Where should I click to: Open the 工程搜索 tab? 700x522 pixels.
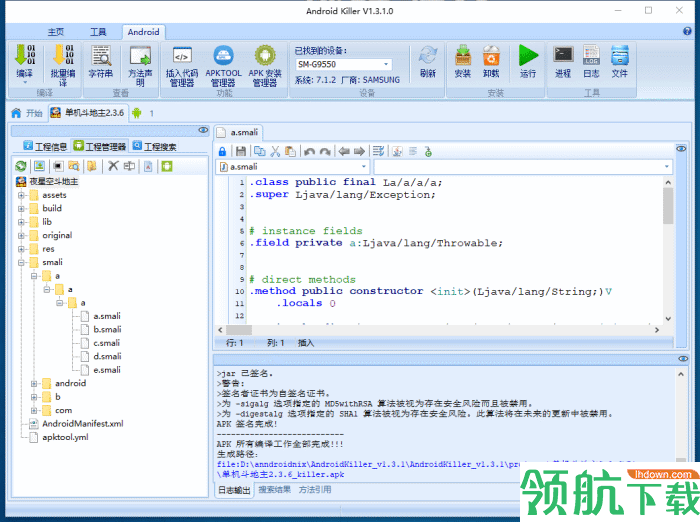pos(155,146)
